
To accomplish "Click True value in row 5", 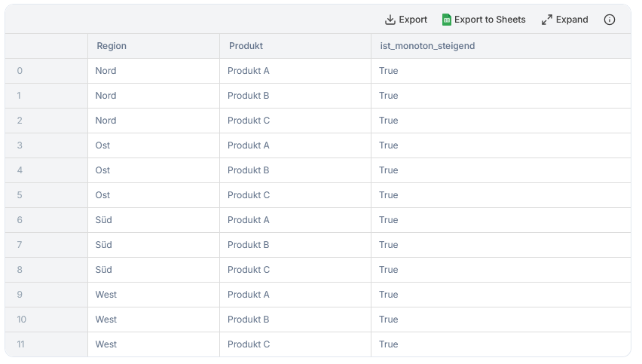I will 388,195.
